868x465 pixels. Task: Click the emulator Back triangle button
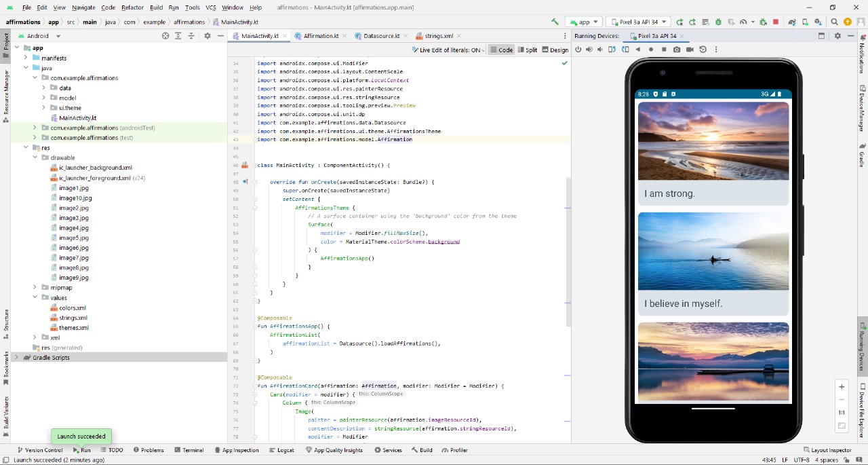click(638, 50)
